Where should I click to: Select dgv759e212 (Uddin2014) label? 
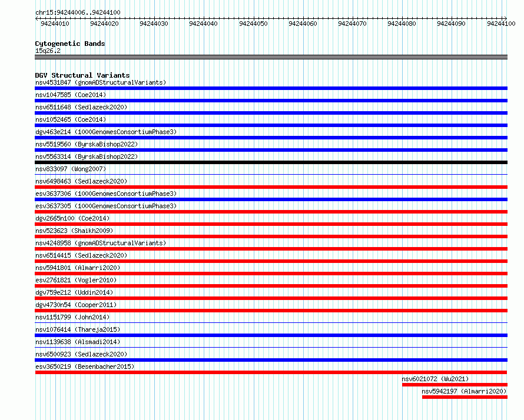pos(74,292)
